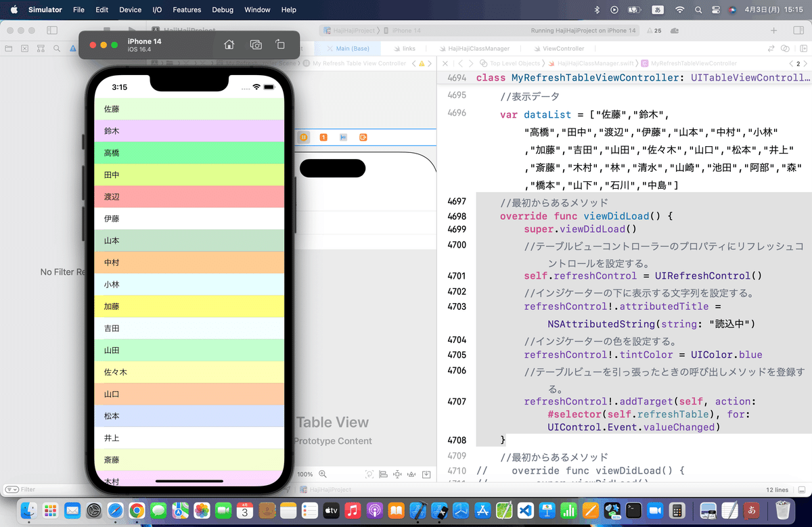This screenshot has height=527, width=812.
Task: Click the Japanese input source icon
Action: [658, 10]
